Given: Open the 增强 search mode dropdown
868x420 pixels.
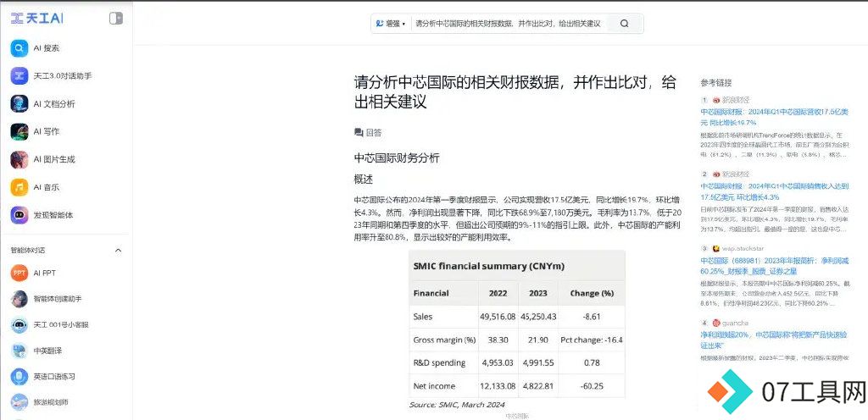Looking at the screenshot, I should pyautogui.click(x=391, y=24).
